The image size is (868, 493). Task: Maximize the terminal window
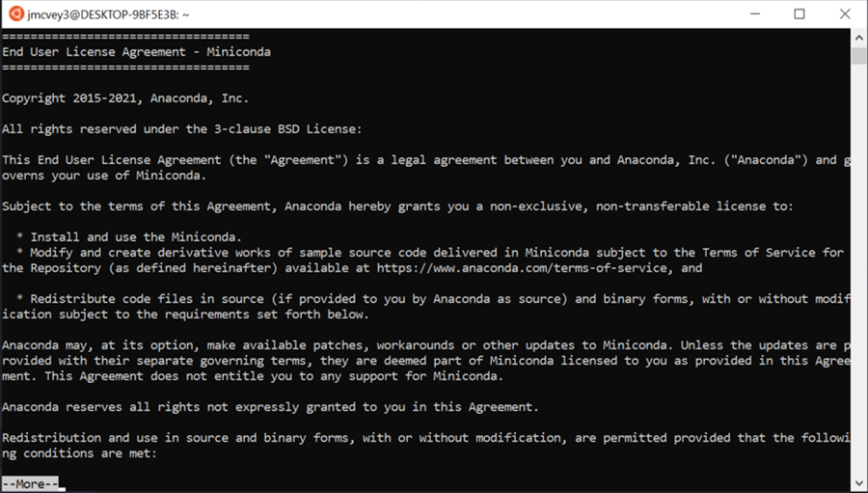tap(800, 14)
